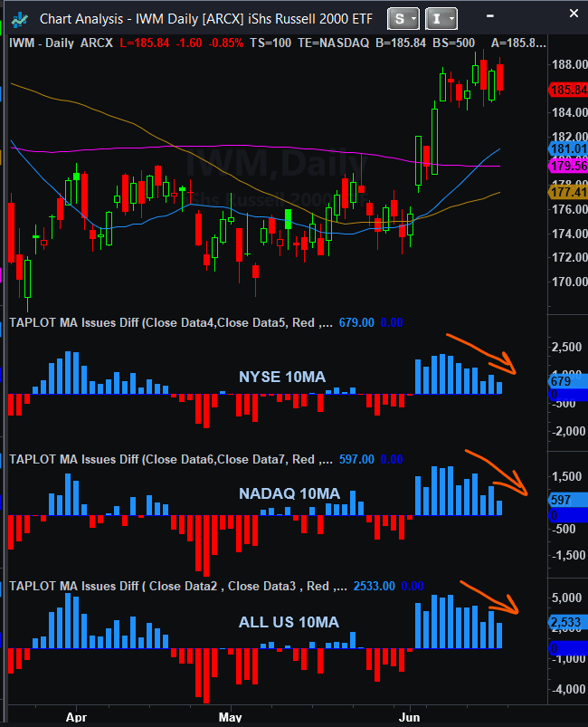Click the B=185.84 bid text
The width and height of the screenshot is (588, 727).
tap(401, 43)
